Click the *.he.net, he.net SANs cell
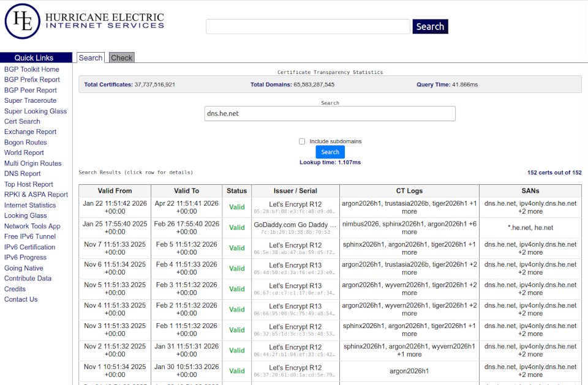The width and height of the screenshot is (588, 385). (x=530, y=228)
